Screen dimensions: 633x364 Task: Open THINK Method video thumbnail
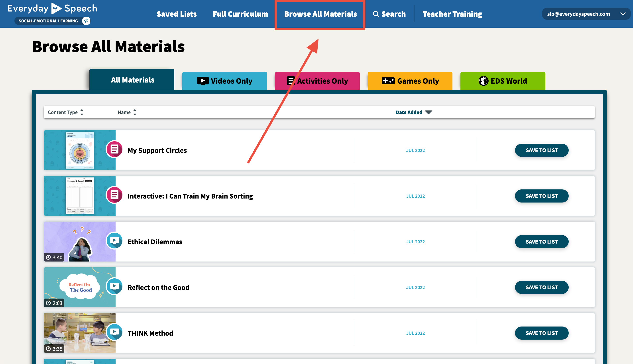[x=80, y=333]
